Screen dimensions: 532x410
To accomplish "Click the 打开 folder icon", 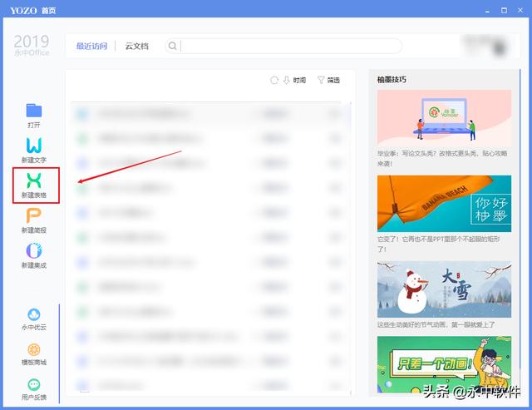I will click(x=34, y=111).
